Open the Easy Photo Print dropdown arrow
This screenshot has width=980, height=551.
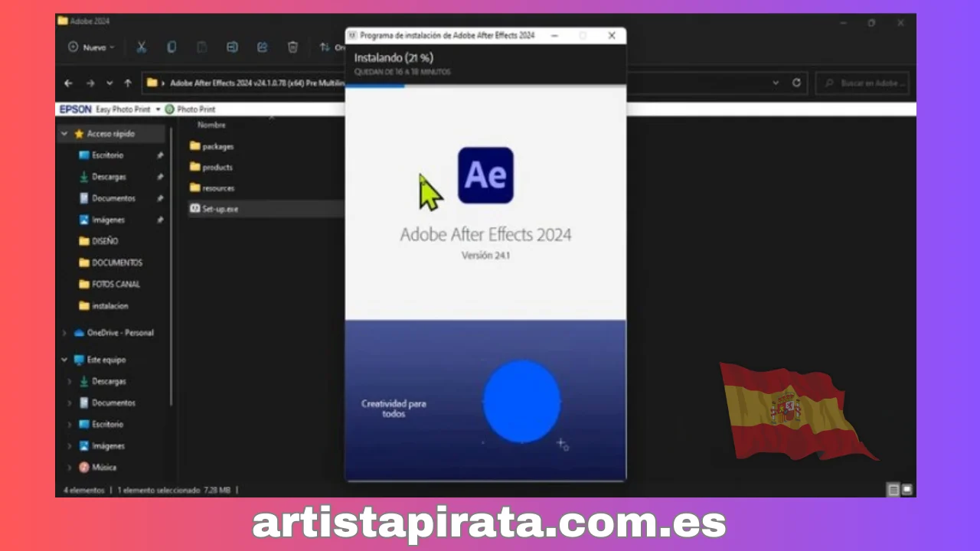coord(158,109)
